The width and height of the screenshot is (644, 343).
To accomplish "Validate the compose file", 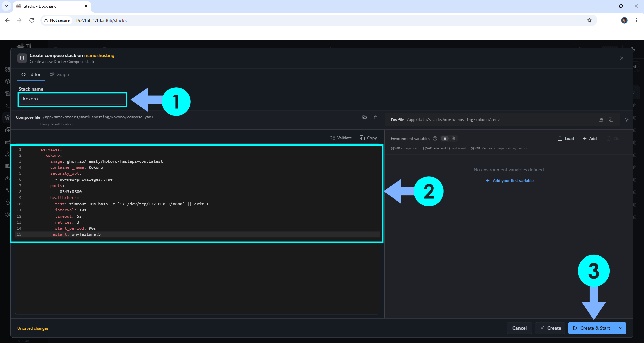I will point(341,138).
